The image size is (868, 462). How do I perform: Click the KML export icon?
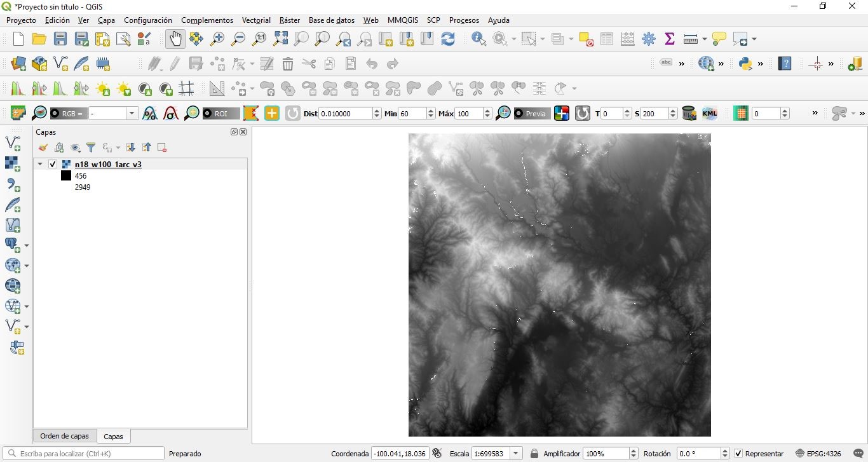709,114
